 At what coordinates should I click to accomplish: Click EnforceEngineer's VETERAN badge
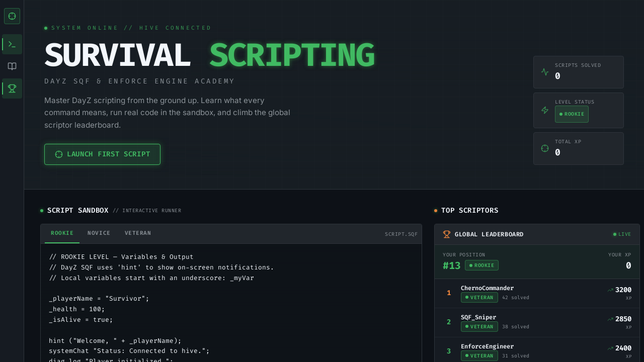coord(479,356)
